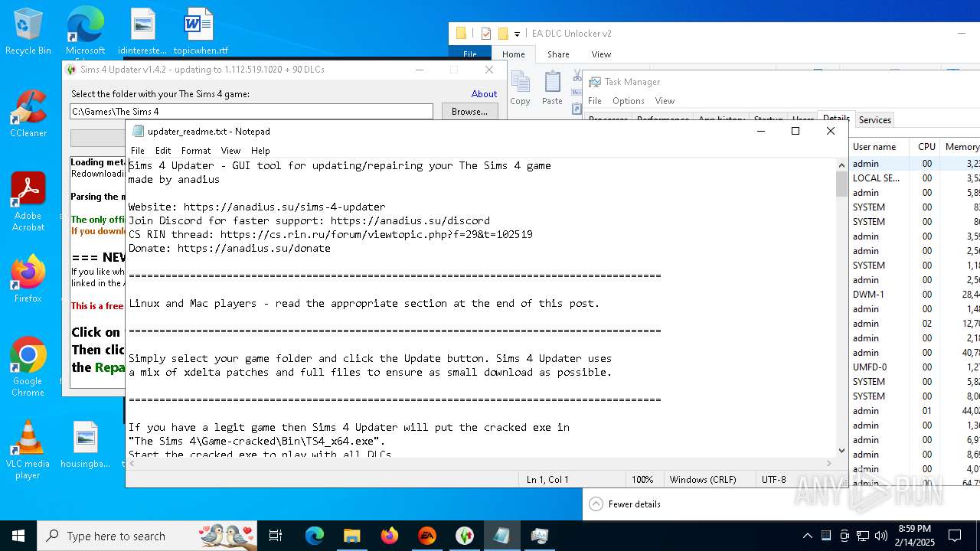
Task: Open File Explorer from the taskbar
Action: pyautogui.click(x=351, y=536)
